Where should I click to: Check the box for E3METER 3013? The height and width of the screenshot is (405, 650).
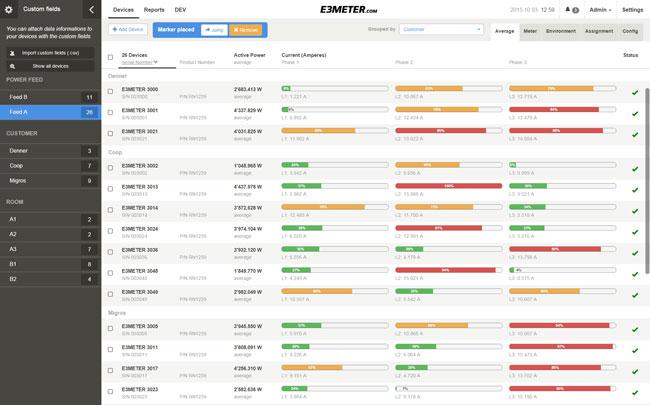[x=110, y=189]
